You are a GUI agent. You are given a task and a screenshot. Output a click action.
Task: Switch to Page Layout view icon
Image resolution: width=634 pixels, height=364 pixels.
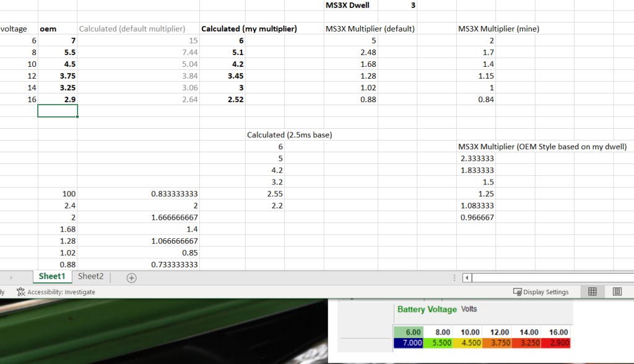(617, 292)
